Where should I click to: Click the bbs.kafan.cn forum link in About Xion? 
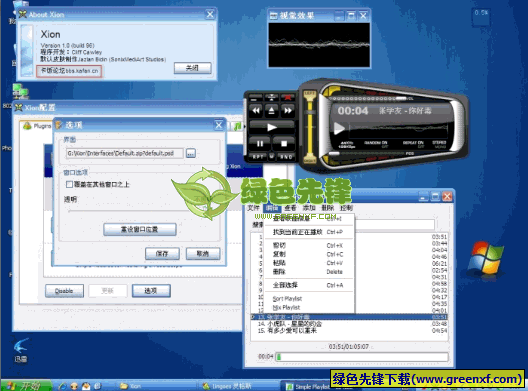point(69,71)
